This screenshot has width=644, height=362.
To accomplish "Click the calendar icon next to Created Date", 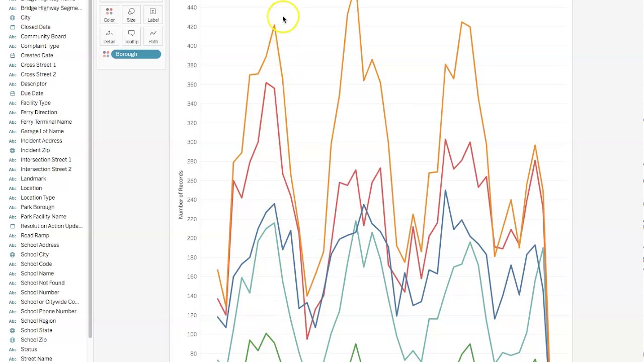I will click(13, 56).
